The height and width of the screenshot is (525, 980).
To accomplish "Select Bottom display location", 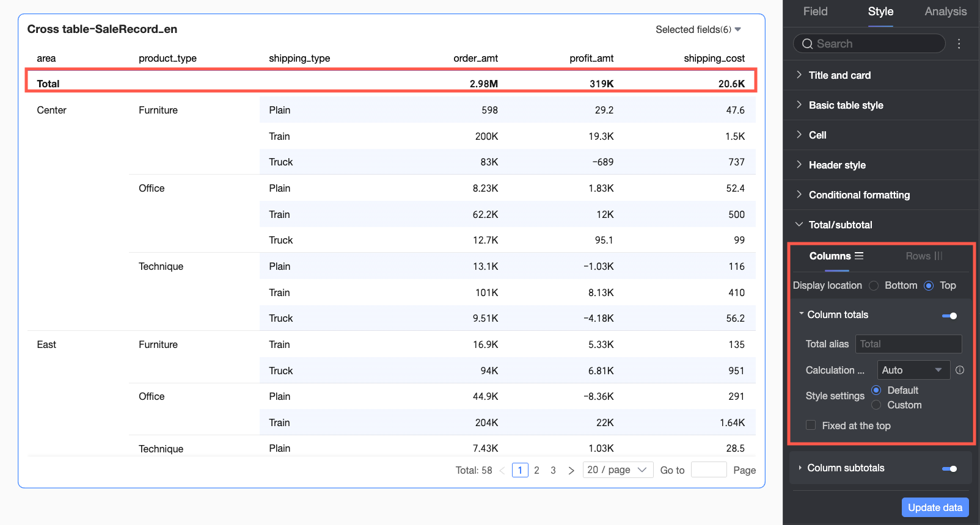I will [x=874, y=286].
